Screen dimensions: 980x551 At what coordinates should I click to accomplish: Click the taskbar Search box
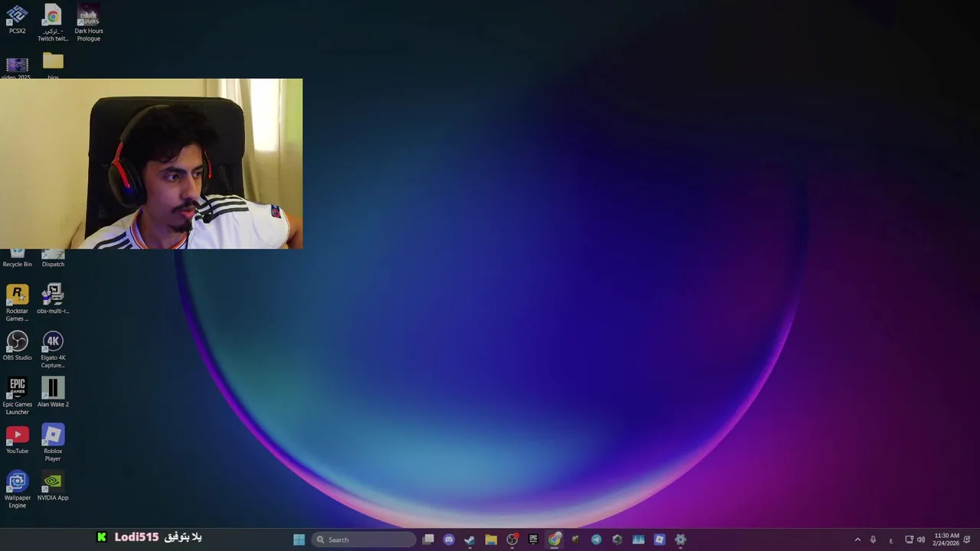coord(364,540)
